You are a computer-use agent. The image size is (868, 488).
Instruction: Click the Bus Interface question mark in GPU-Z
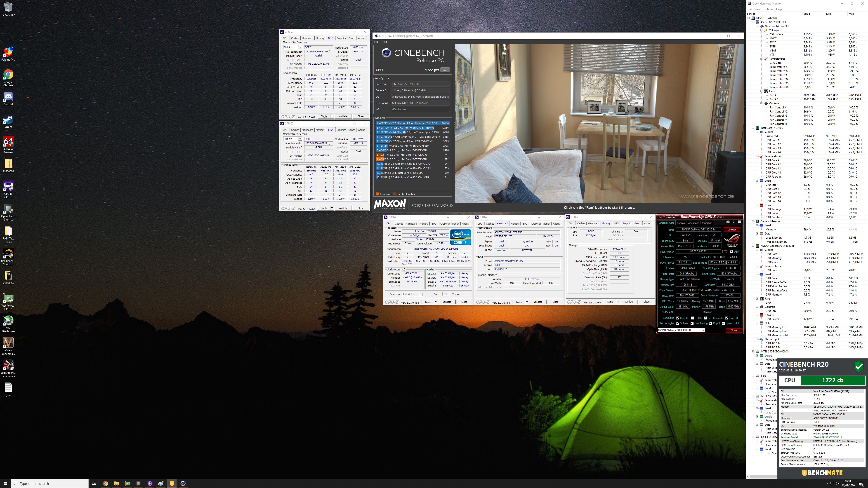coord(740,262)
